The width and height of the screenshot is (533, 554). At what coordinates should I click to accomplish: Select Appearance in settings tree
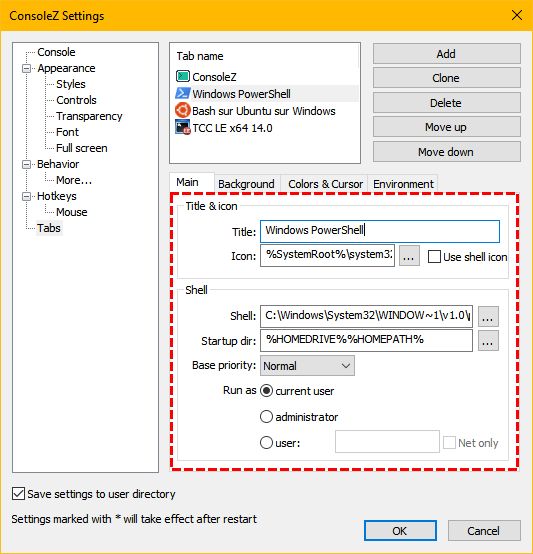point(66,68)
